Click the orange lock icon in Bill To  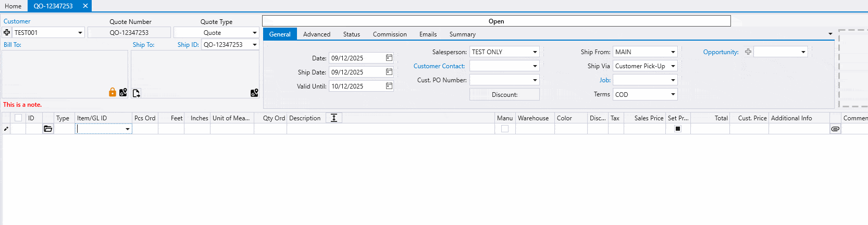coord(113,92)
